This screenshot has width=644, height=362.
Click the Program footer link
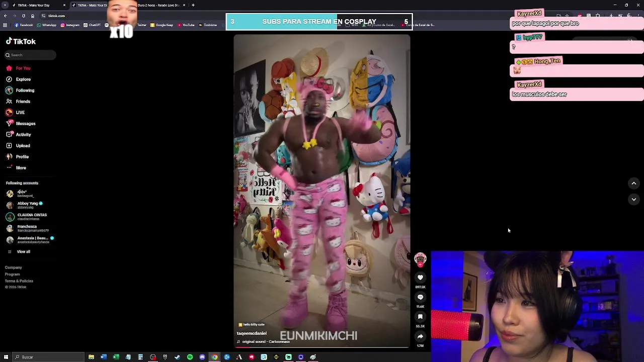pyautogui.click(x=13, y=274)
